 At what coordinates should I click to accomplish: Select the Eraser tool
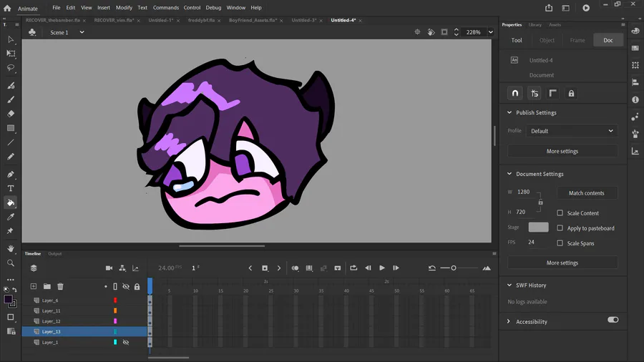coord(11,114)
